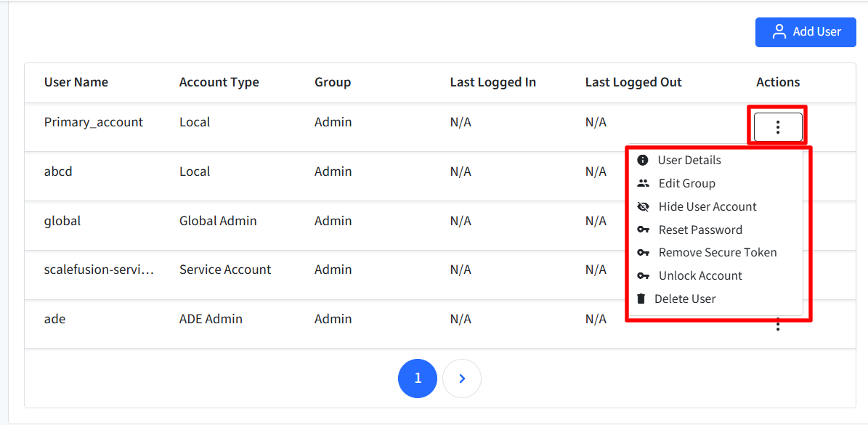
Task: Click the people icon beside Edit Group
Action: point(644,183)
